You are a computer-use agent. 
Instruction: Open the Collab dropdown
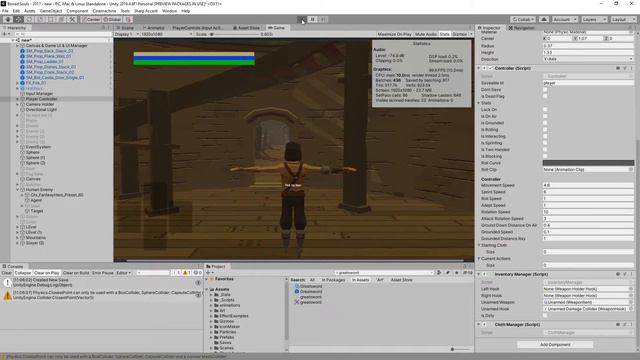pos(523,19)
